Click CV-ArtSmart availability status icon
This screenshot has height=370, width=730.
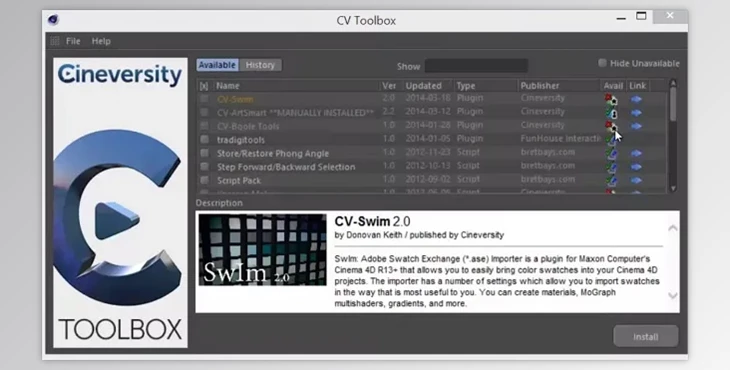pos(610,113)
